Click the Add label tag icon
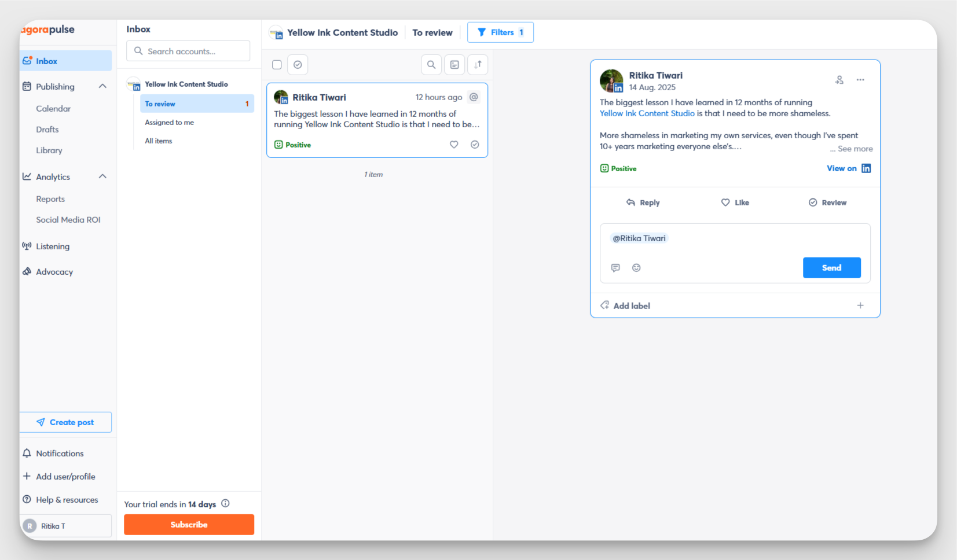This screenshot has height=560, width=957. [604, 305]
